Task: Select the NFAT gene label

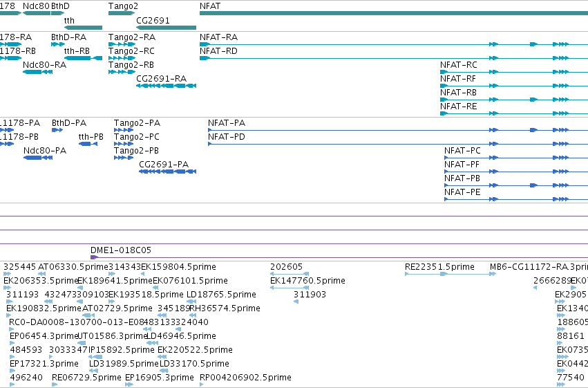Action: click(210, 6)
